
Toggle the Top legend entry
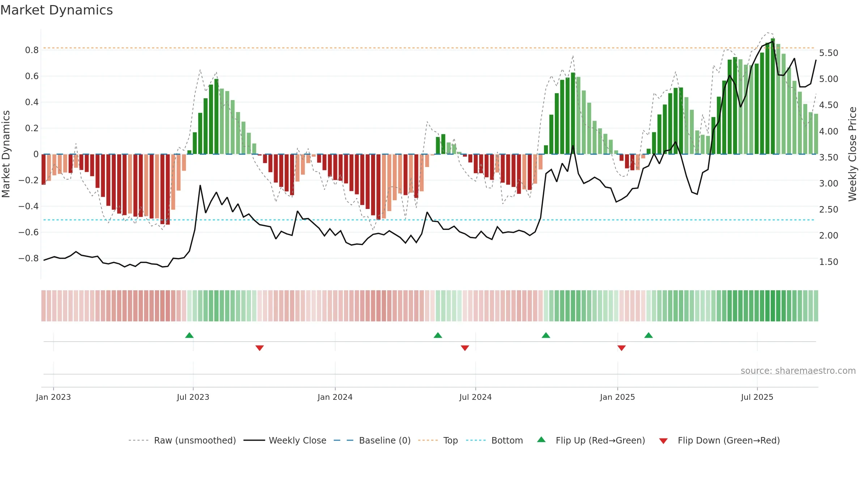438,440
